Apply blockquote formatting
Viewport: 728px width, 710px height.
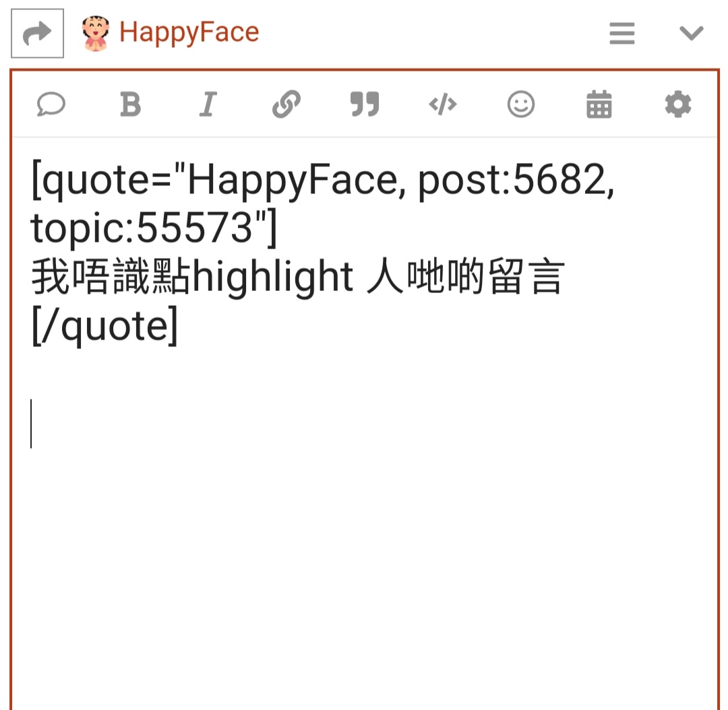tap(365, 104)
